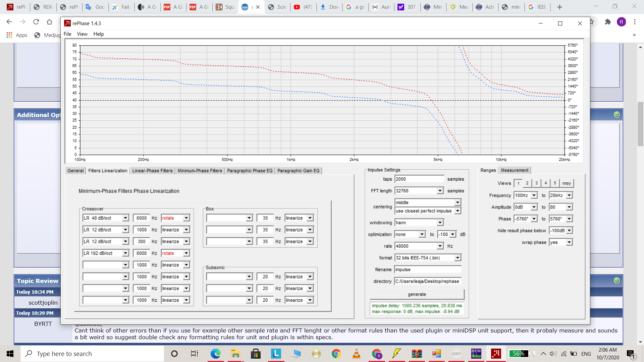This screenshot has width=644, height=362.
Task: Click browser home icon
Action: pyautogui.click(x=49, y=22)
